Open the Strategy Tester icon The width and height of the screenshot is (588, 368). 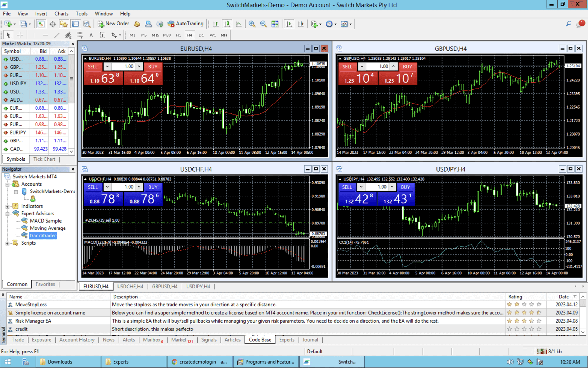tap(87, 24)
